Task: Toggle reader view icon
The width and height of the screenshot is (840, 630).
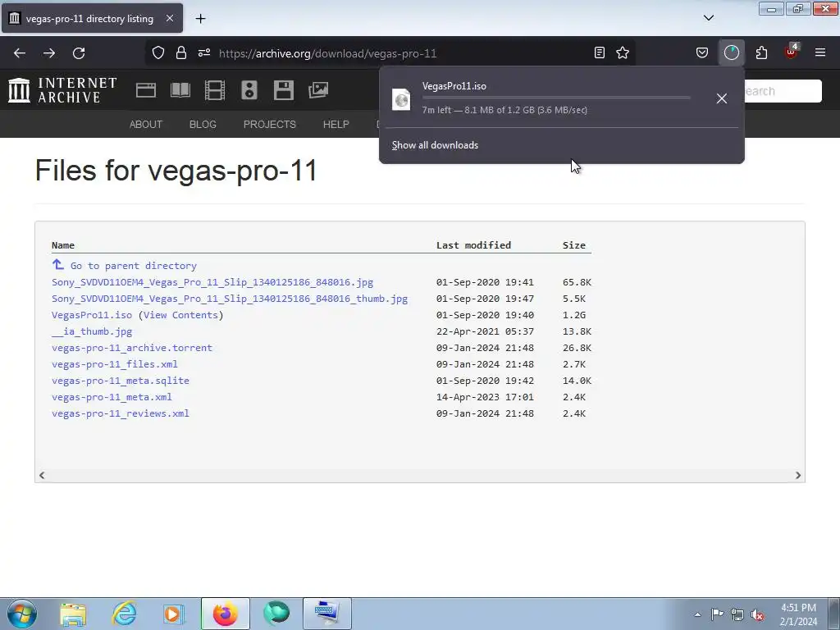Action: [600, 52]
